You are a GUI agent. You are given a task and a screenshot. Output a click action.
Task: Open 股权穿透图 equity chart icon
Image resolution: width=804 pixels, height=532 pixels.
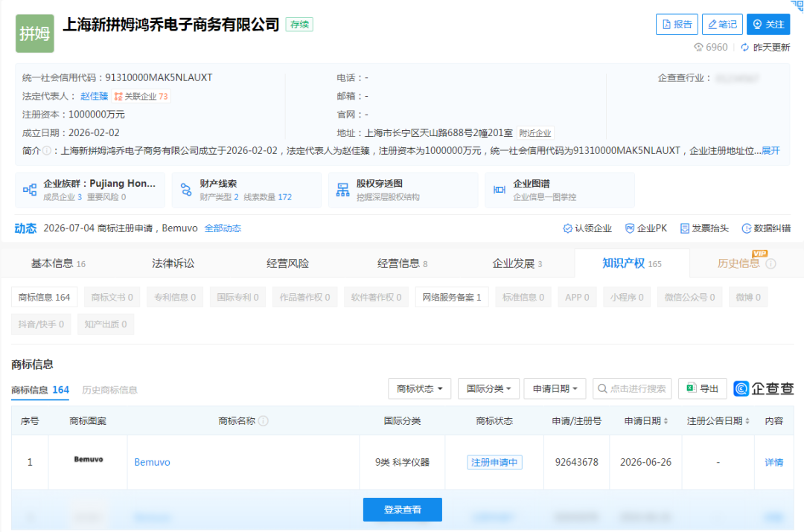click(x=342, y=190)
